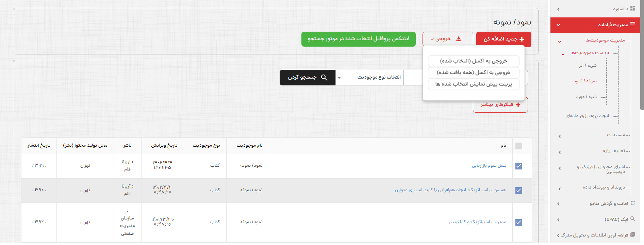Click the magnifier icon in search button
The width and height of the screenshot is (644, 245).
click(324, 78)
